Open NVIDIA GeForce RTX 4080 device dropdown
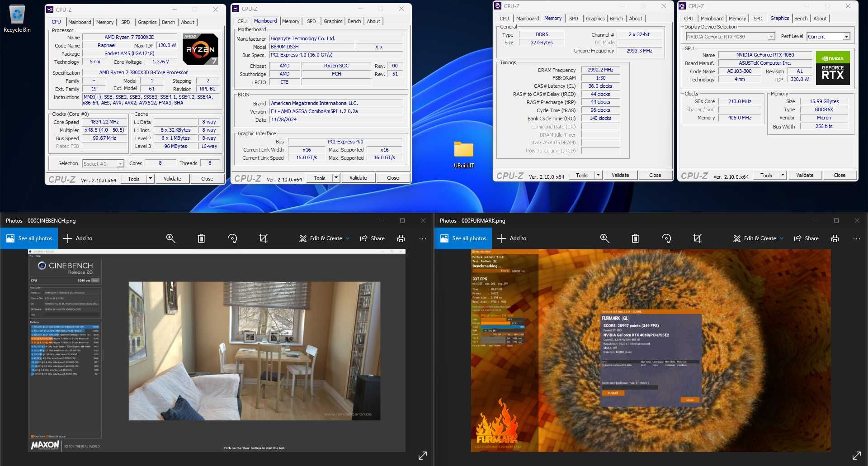This screenshot has height=466, width=868. (x=730, y=37)
